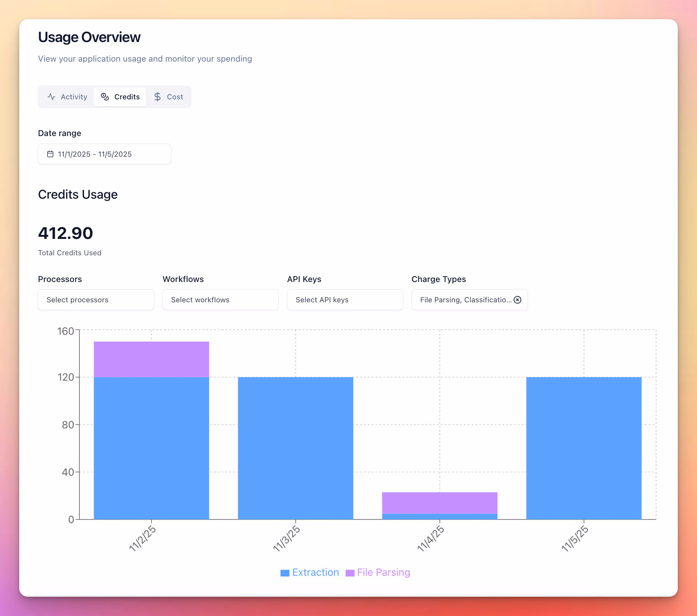Viewport: 697px width, 616px height.
Task: Click the 11/4/25 purple File Parsing segment
Action: click(x=440, y=503)
